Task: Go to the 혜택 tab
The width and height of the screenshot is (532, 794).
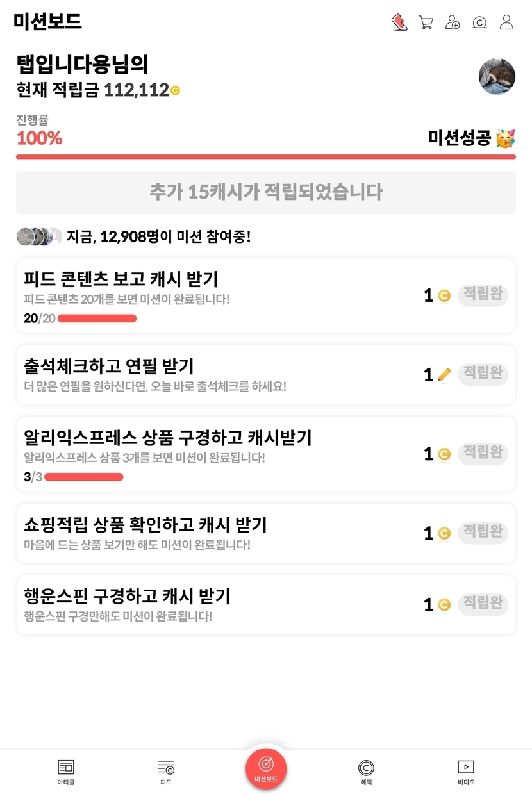Action: coord(366,772)
